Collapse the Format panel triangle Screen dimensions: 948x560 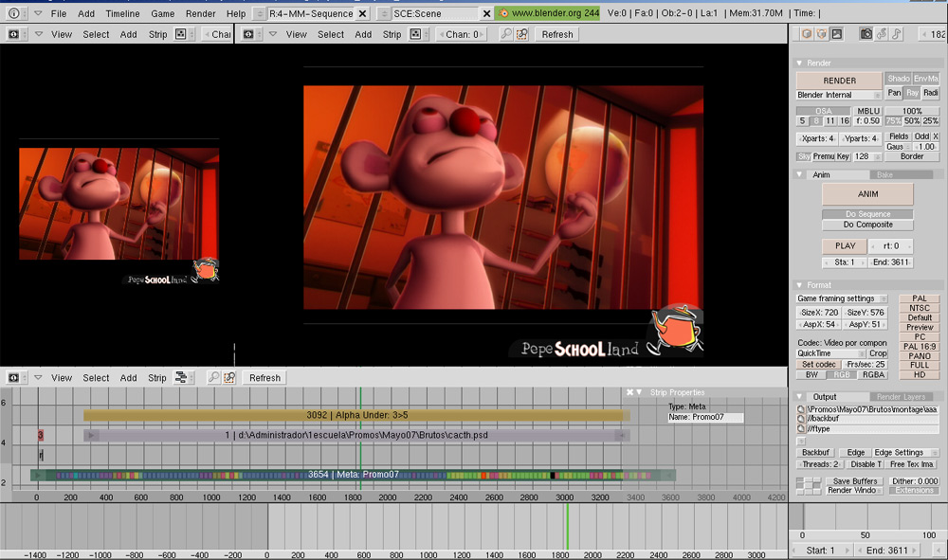click(x=799, y=284)
